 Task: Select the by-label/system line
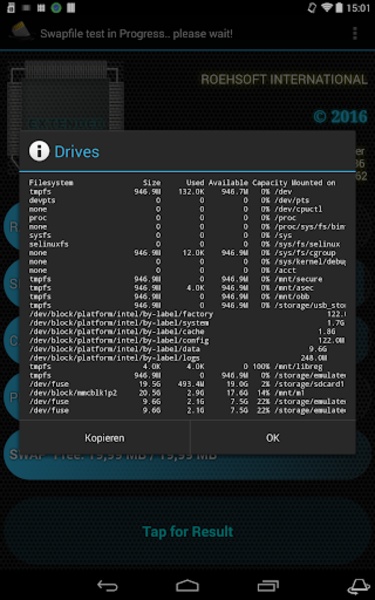click(187, 323)
